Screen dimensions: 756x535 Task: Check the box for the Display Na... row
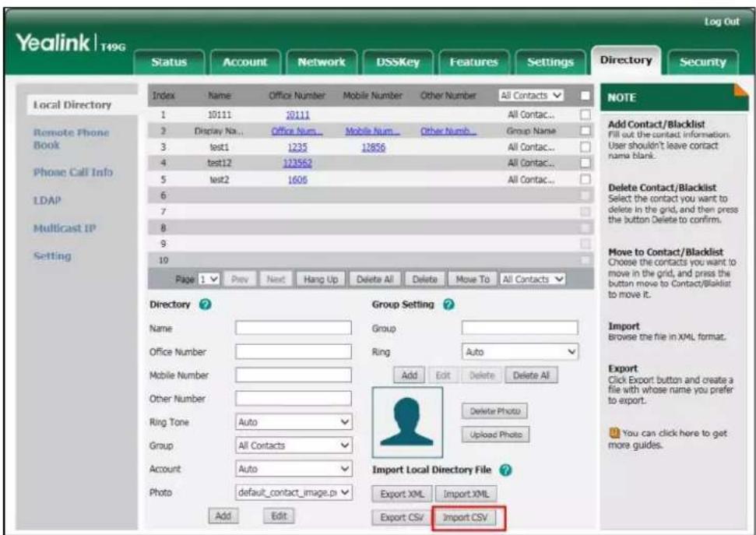585,131
